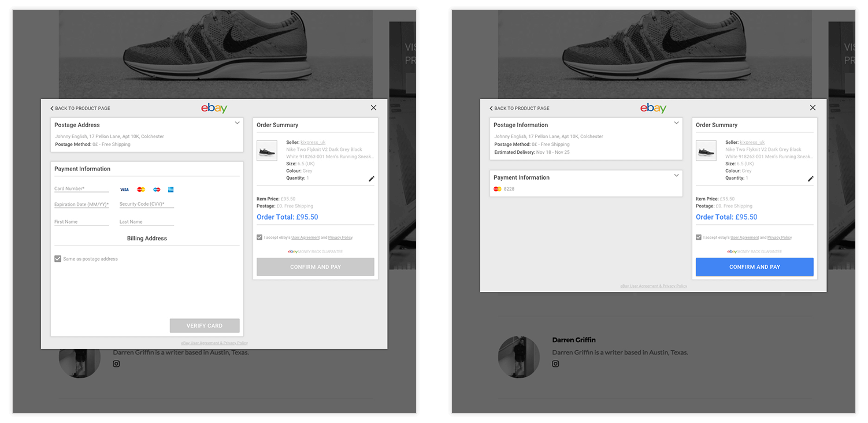Click the blue Confirm and Pay button
This screenshot has height=423, width=868.
point(755,267)
